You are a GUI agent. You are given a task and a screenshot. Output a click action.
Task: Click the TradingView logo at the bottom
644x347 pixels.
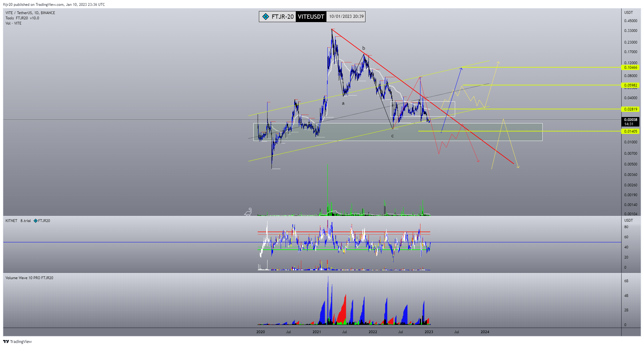[18, 341]
